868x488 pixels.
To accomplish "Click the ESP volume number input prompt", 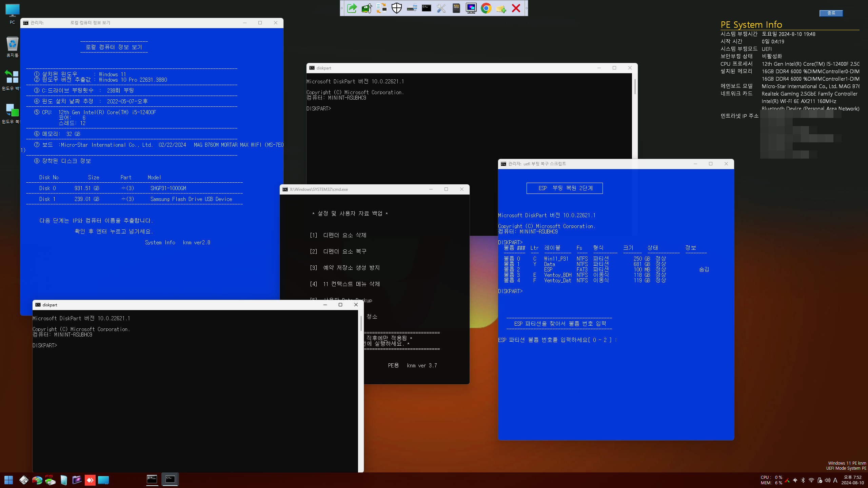I will pyautogui.click(x=557, y=340).
